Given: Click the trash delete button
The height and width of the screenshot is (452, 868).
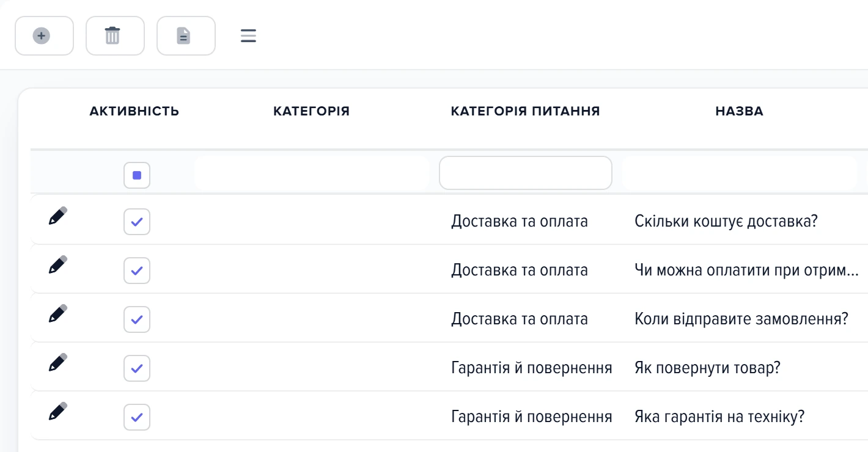Looking at the screenshot, I should pos(115,36).
